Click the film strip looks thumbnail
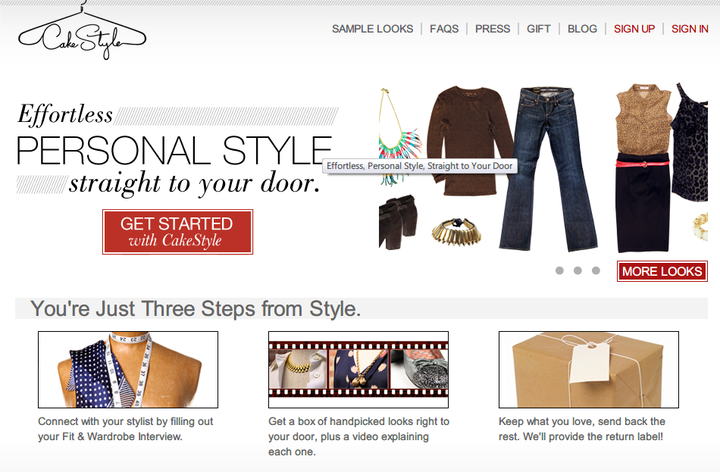 coord(358,369)
